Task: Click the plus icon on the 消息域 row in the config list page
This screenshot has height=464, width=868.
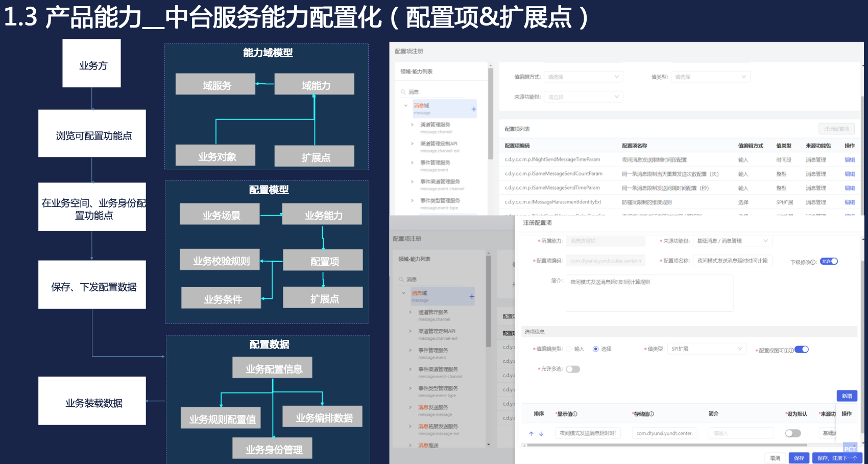Action: click(x=474, y=109)
